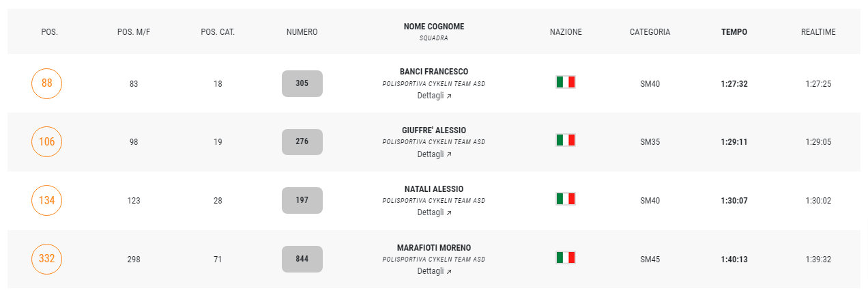Open Dettagli for Giuffre' Alessio
868x293 pixels.
click(x=434, y=154)
